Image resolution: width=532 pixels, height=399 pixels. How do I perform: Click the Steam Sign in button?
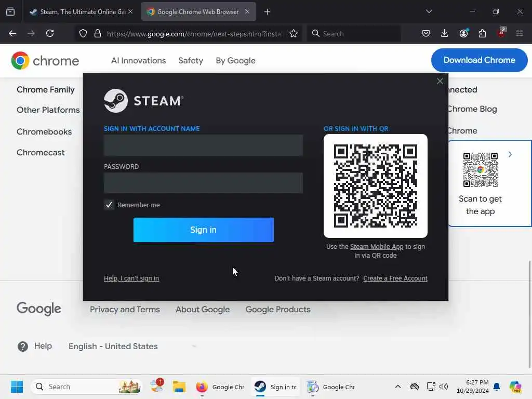pos(204,230)
